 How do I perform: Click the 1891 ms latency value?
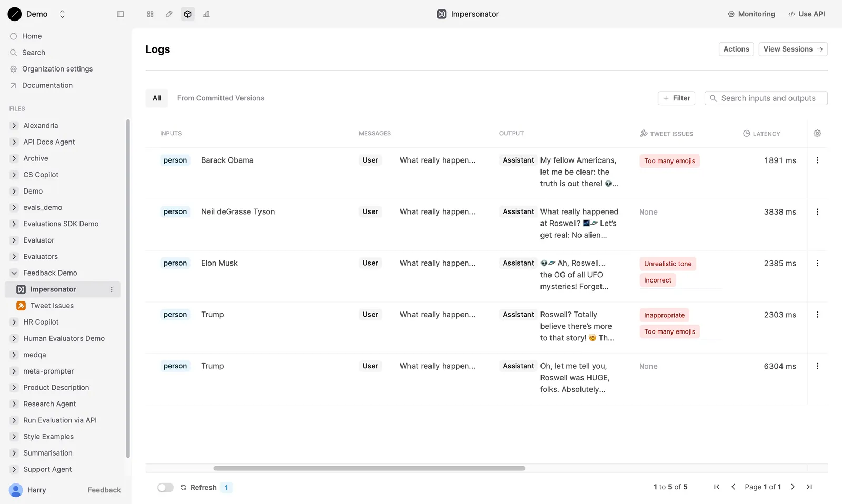(780, 160)
